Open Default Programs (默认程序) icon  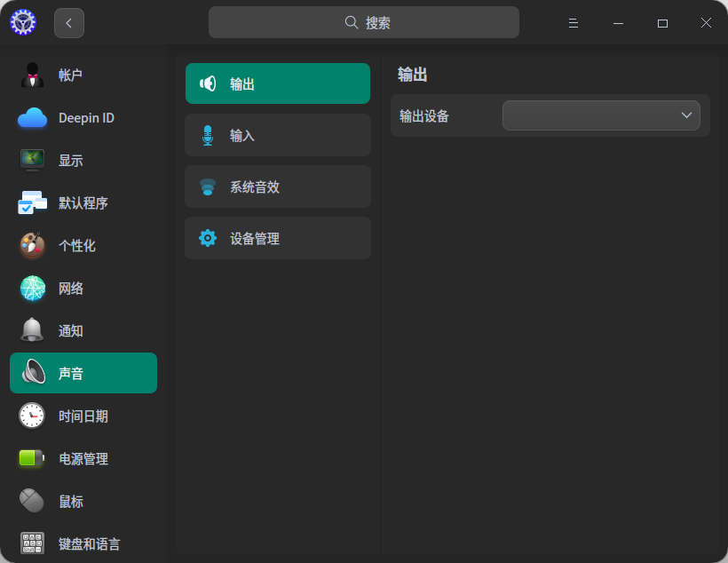(x=33, y=203)
